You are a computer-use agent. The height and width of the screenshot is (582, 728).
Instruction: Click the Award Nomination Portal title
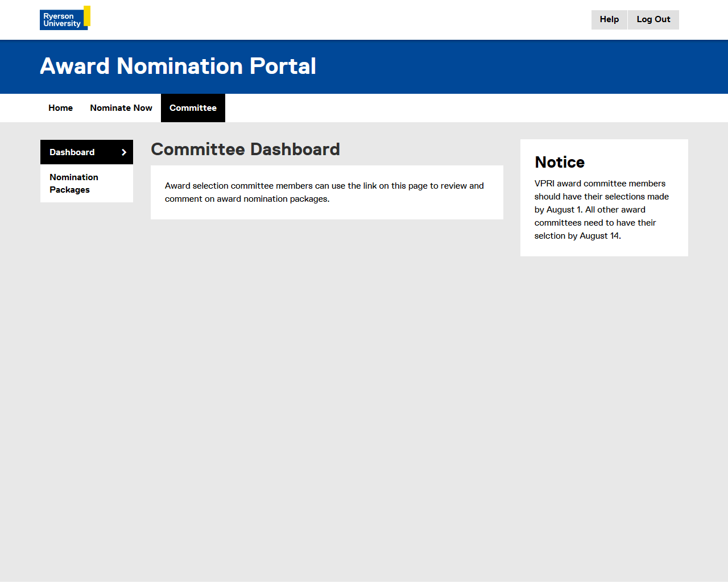178,66
